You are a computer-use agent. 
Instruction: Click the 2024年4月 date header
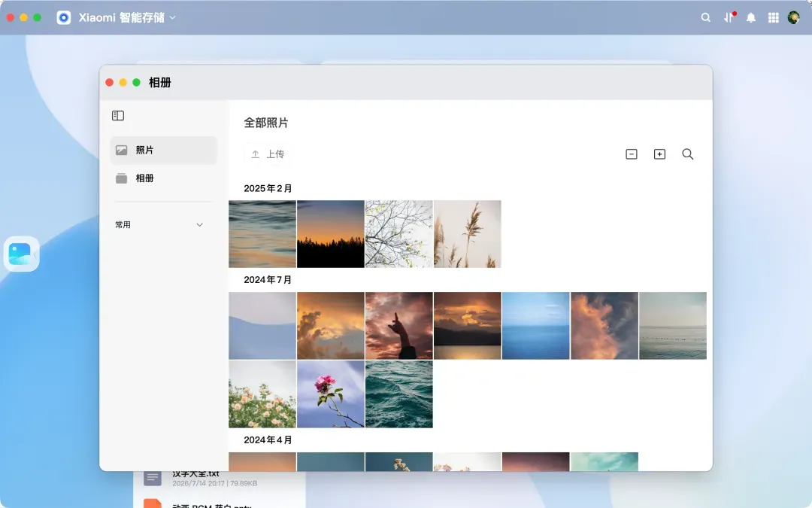[x=268, y=440]
